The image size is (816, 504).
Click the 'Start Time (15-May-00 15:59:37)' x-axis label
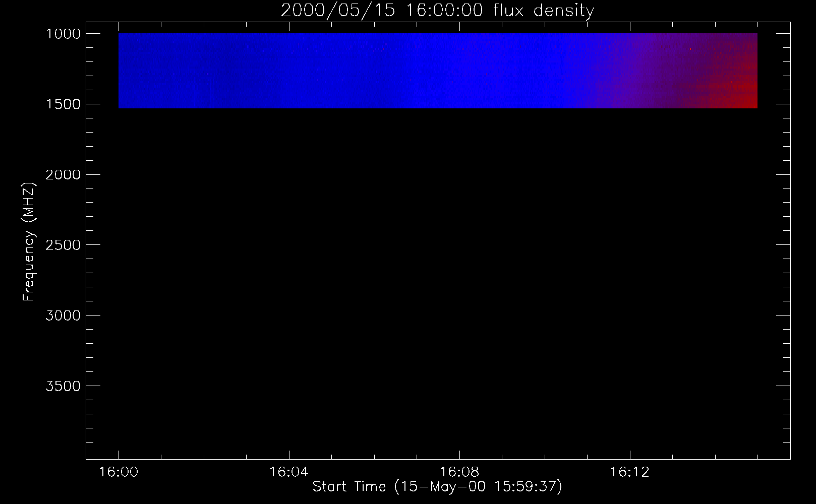tap(437, 487)
